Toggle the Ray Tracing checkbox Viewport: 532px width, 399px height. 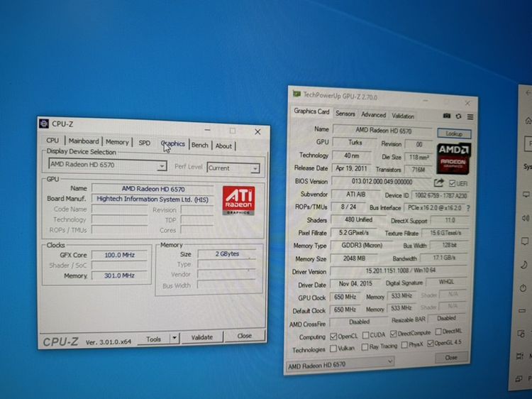[x=365, y=346]
